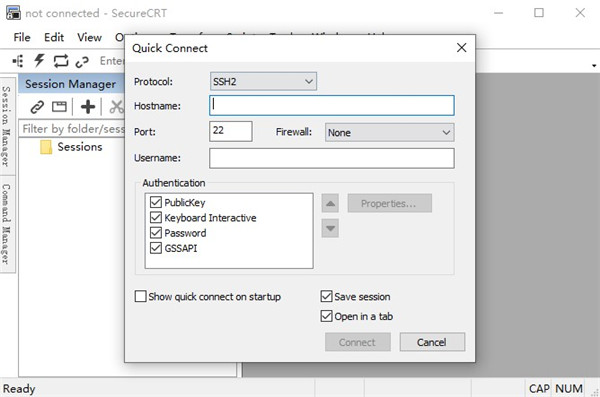Screen dimensions: 600x397
Task: Click the Ready status bar text
Action: (19, 389)
